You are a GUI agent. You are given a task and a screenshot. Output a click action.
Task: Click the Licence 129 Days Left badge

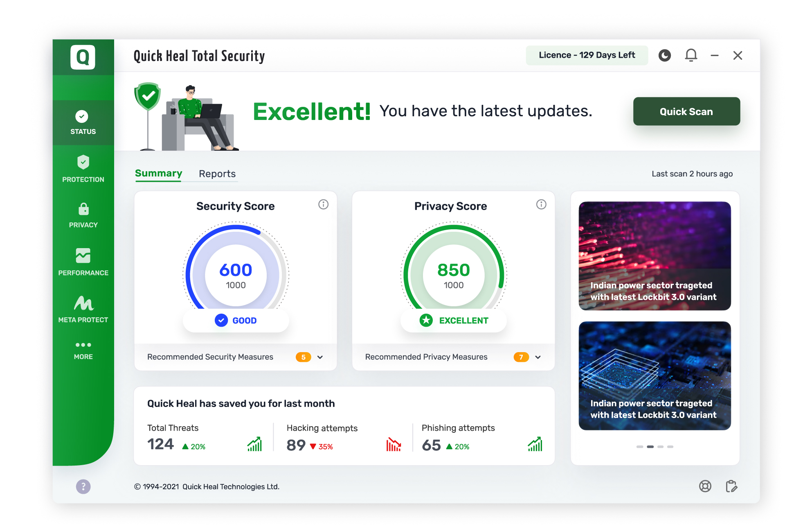[587, 55]
